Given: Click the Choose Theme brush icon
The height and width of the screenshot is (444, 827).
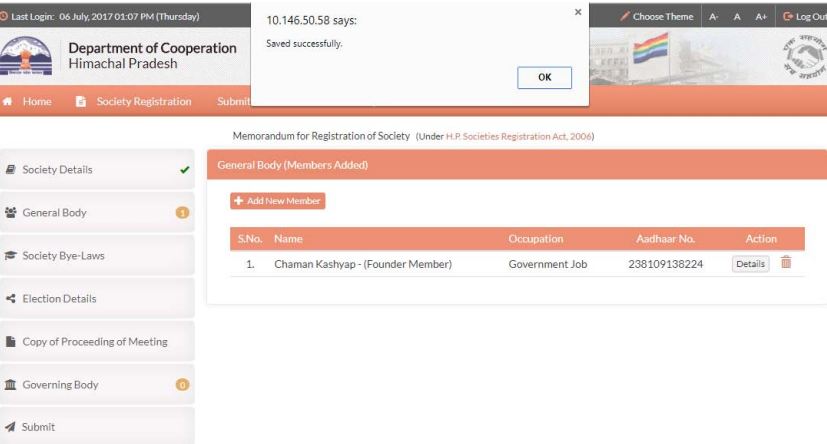Looking at the screenshot, I should 624,16.
